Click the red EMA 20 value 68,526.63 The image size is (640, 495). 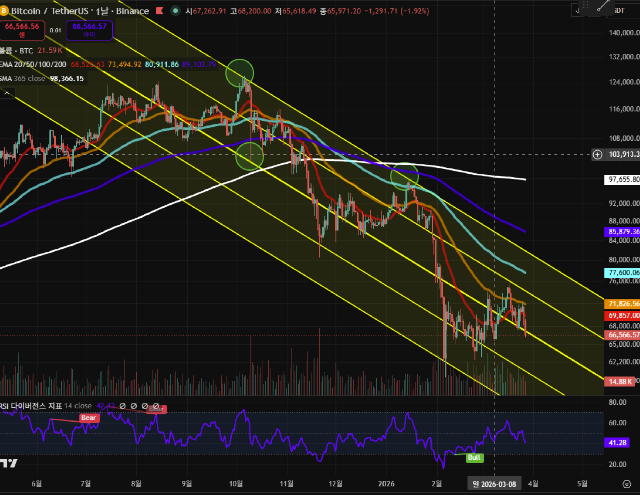point(87,64)
